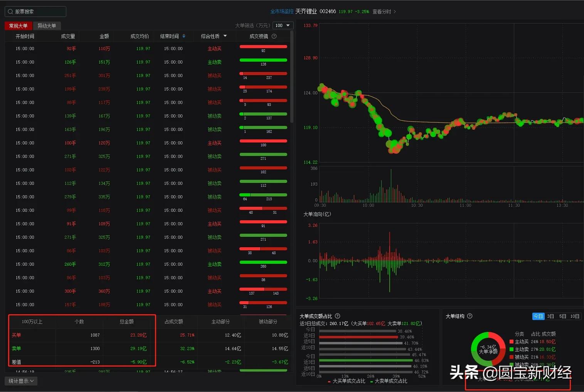Select the 10日 period in 大单结构

[x=574, y=316]
